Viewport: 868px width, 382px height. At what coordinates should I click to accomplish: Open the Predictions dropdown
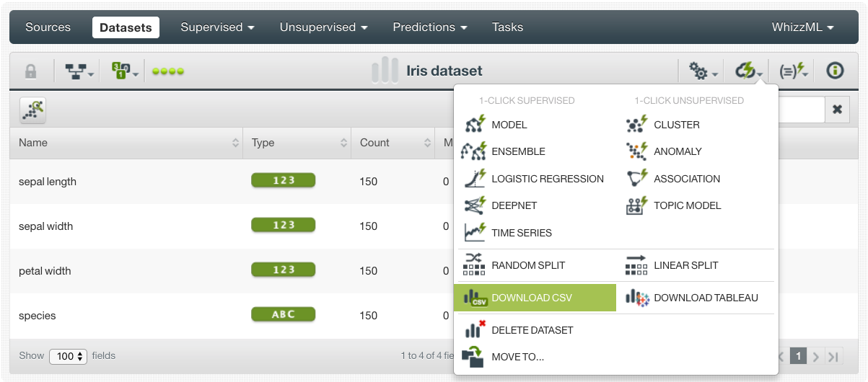[429, 27]
